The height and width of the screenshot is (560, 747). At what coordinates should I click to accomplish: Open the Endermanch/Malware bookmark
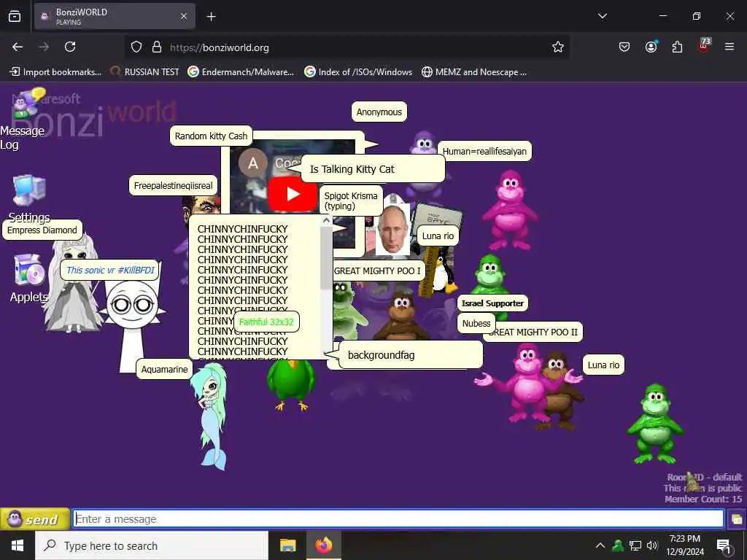point(241,72)
